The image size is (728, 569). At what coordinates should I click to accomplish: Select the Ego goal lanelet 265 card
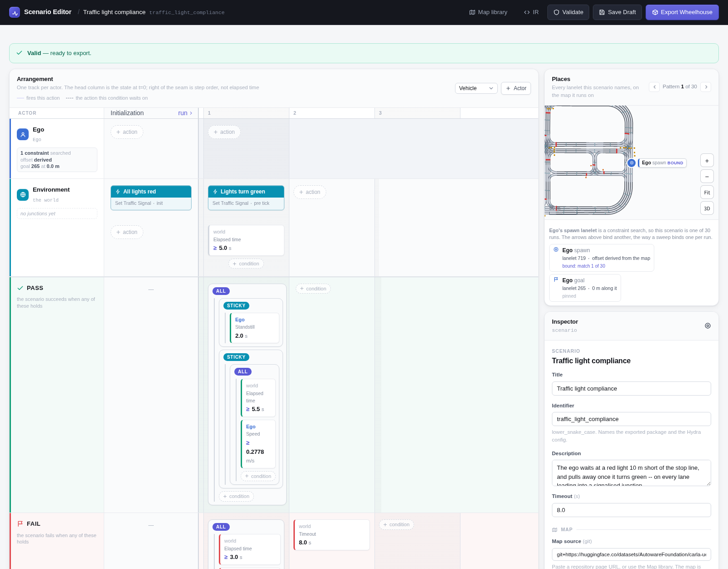point(585,288)
